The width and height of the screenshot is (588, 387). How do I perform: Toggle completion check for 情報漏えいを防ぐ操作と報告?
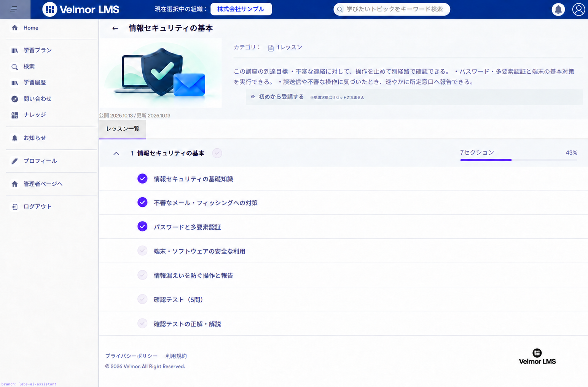point(142,275)
